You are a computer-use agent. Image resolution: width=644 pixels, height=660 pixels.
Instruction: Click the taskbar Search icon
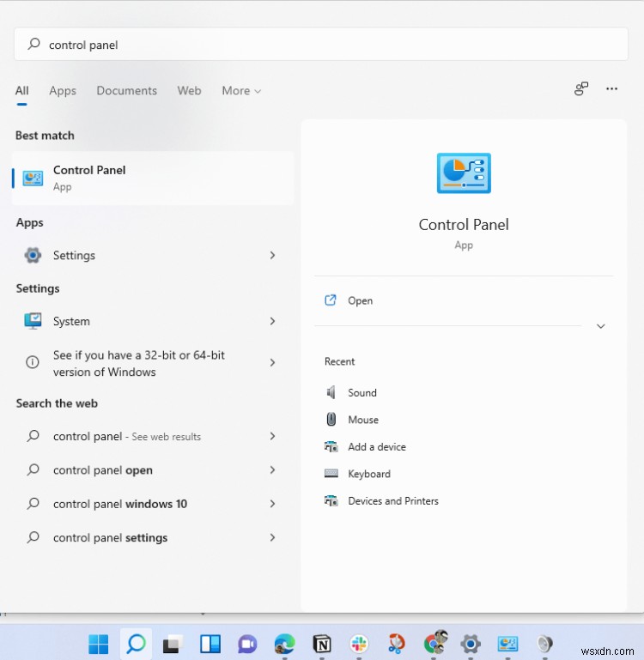(136, 644)
